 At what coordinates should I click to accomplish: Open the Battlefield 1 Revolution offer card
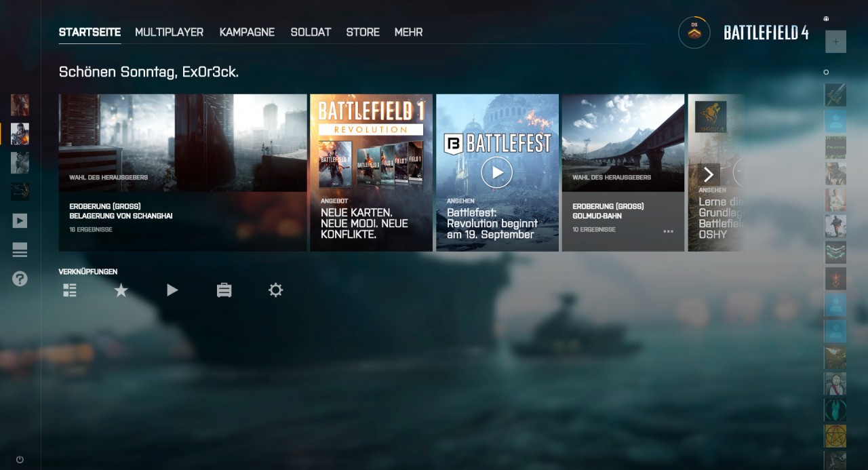click(x=371, y=173)
